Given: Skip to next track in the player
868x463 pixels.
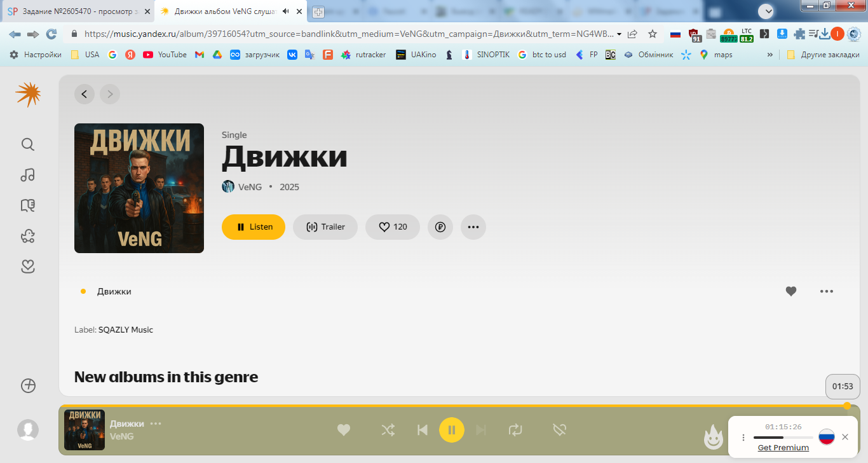Looking at the screenshot, I should pyautogui.click(x=481, y=430).
